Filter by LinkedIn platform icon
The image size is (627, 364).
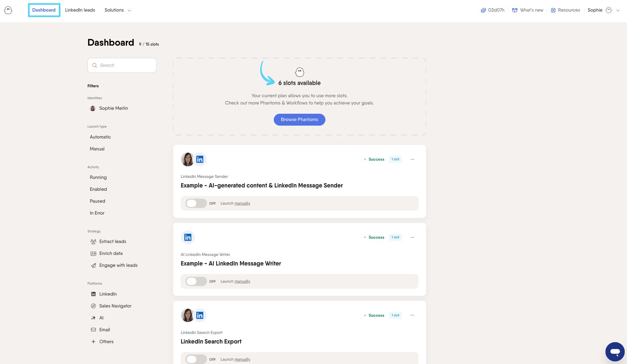pyautogui.click(x=93, y=294)
